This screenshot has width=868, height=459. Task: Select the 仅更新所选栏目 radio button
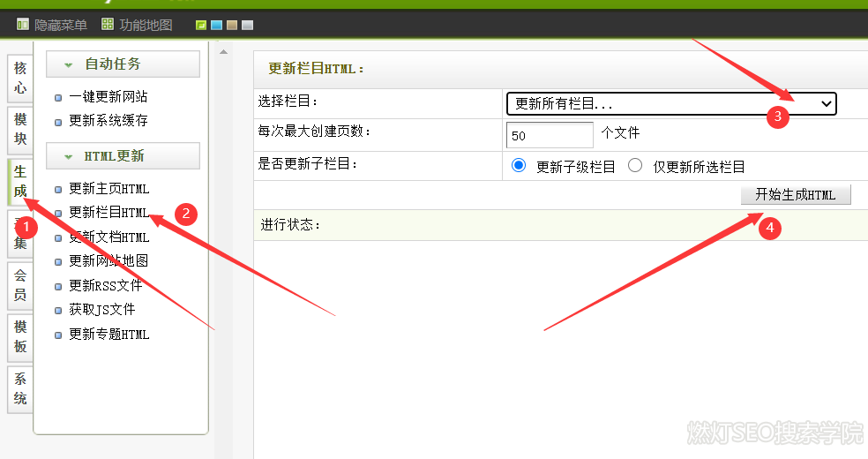coord(635,166)
